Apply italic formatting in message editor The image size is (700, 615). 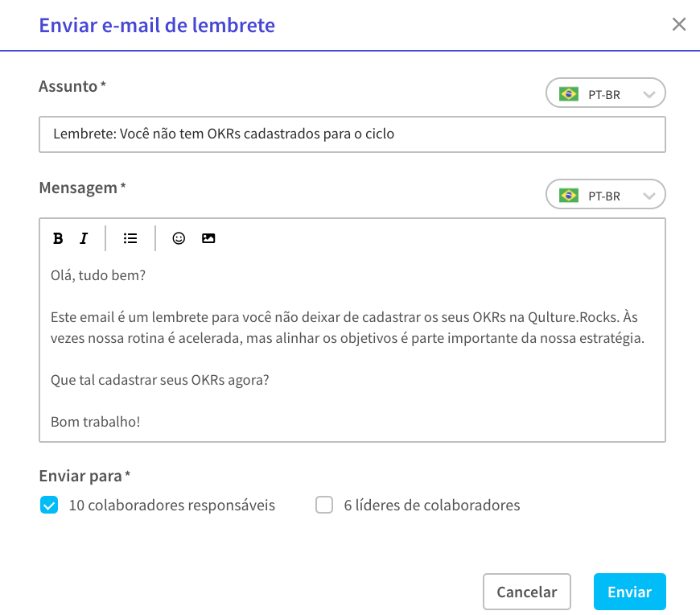pos(84,238)
